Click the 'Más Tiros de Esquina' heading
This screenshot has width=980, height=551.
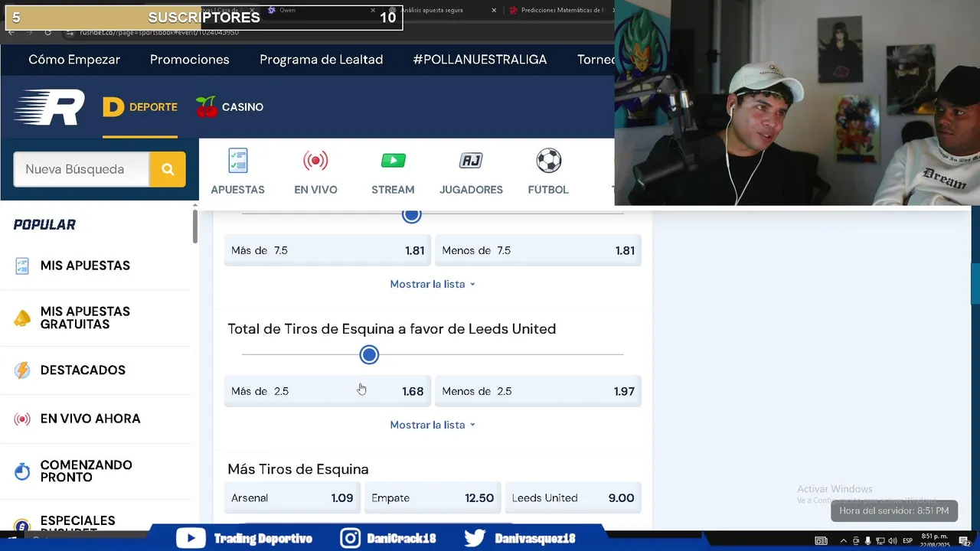[298, 469]
